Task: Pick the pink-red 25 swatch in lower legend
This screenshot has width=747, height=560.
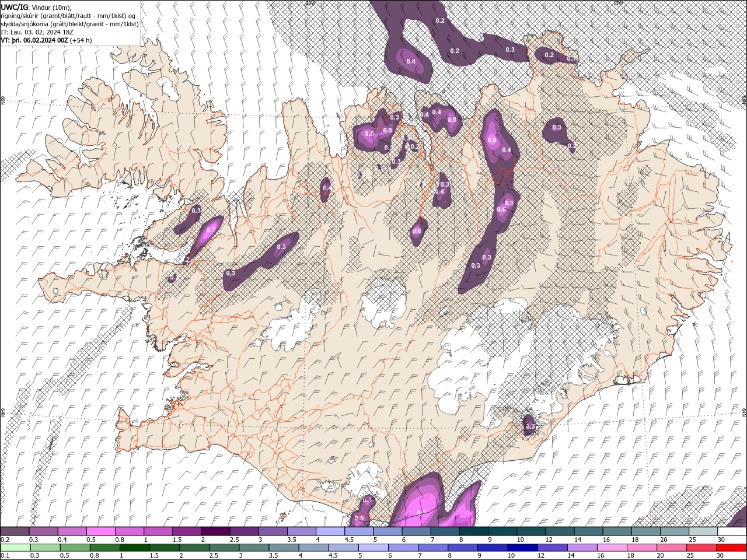Action: click(x=702, y=547)
